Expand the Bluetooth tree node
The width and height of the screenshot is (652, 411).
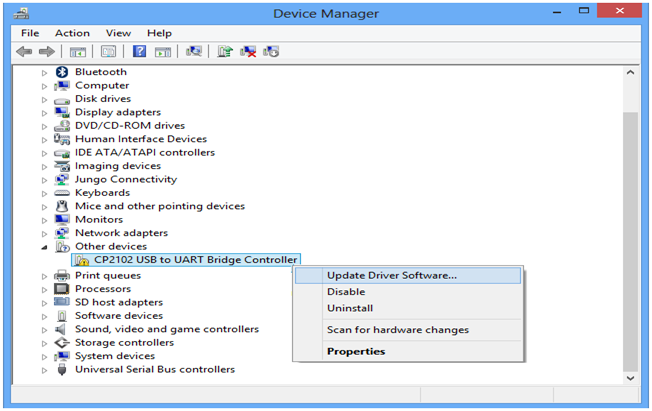(x=44, y=72)
